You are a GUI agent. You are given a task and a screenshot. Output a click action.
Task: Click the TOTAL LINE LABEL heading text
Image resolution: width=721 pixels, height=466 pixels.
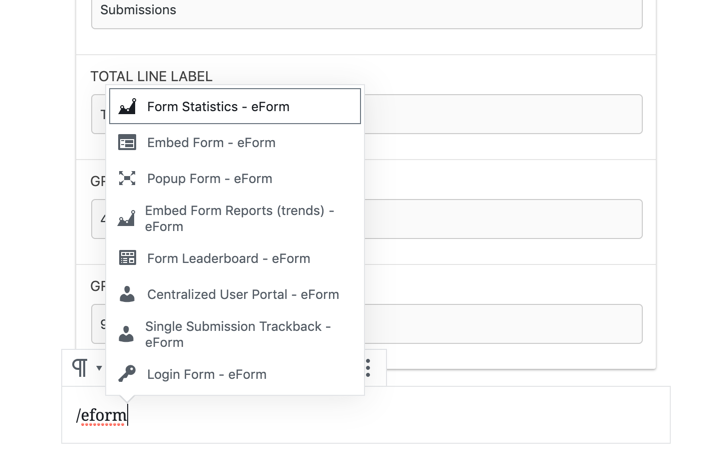[x=151, y=76]
